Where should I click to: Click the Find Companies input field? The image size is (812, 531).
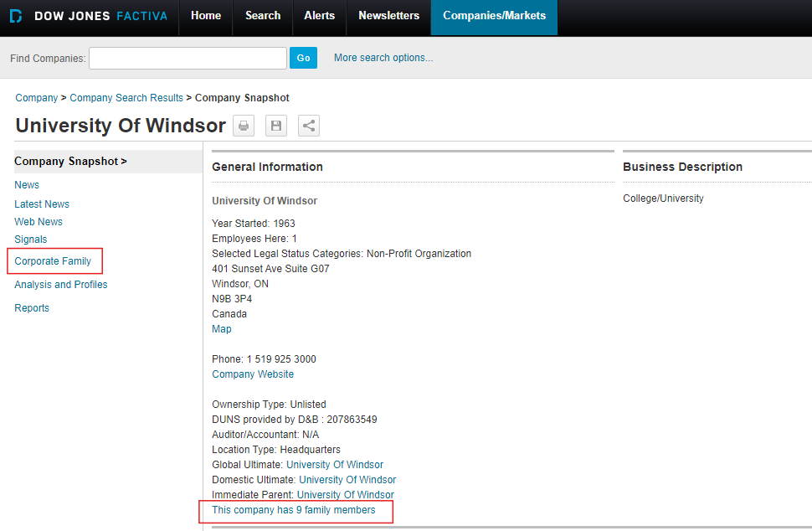pos(188,58)
